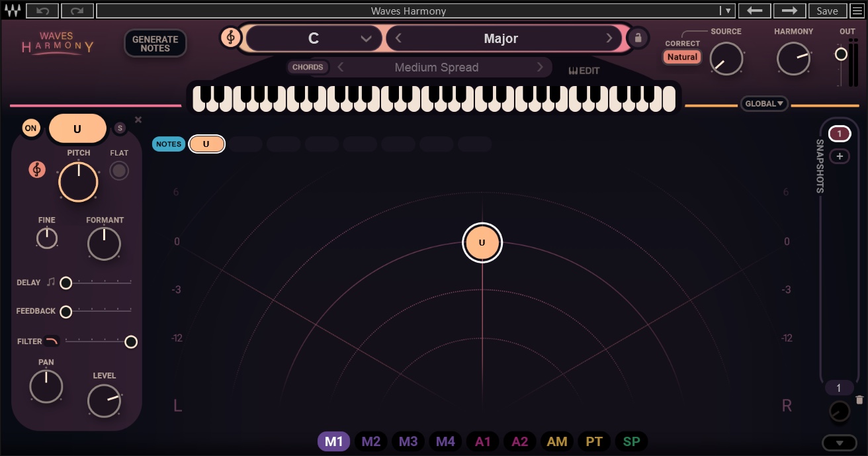Screen dimensions: 868x456
Task: Click the Save button
Action: pyautogui.click(x=827, y=11)
